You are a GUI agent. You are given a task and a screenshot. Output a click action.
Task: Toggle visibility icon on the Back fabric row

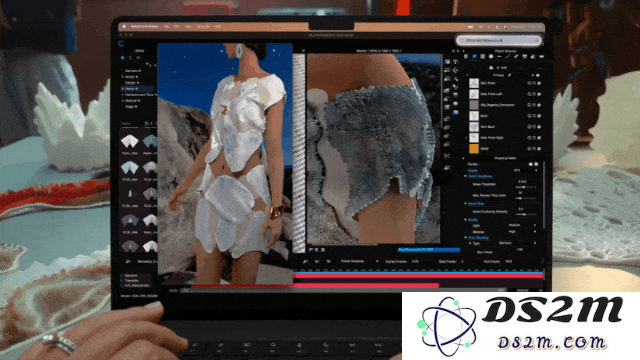click(x=529, y=116)
